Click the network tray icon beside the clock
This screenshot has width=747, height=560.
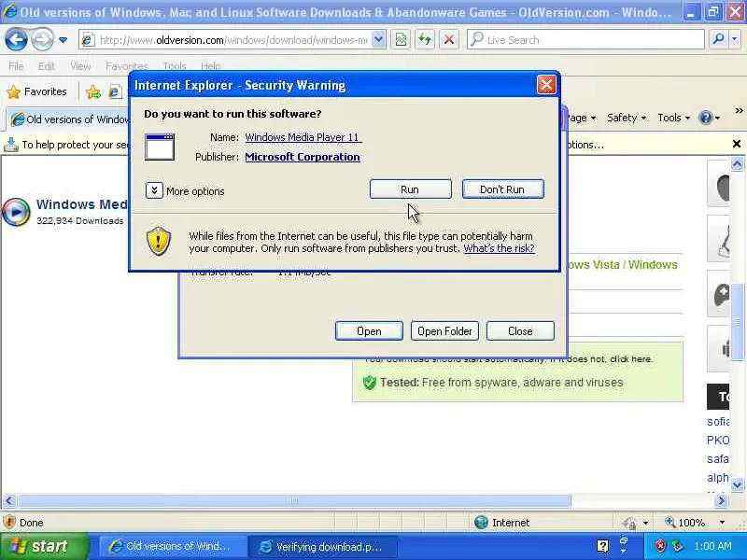point(676,546)
